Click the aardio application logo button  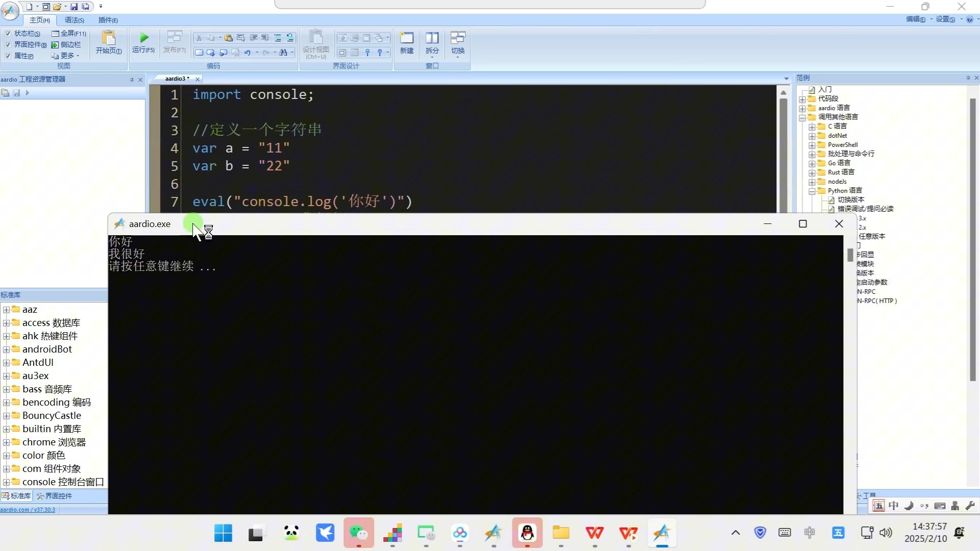click(10, 10)
